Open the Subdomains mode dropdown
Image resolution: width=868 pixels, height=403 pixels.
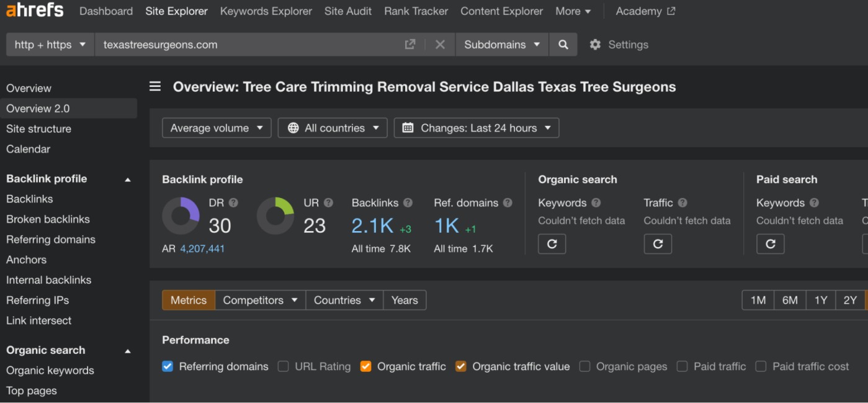[502, 45]
